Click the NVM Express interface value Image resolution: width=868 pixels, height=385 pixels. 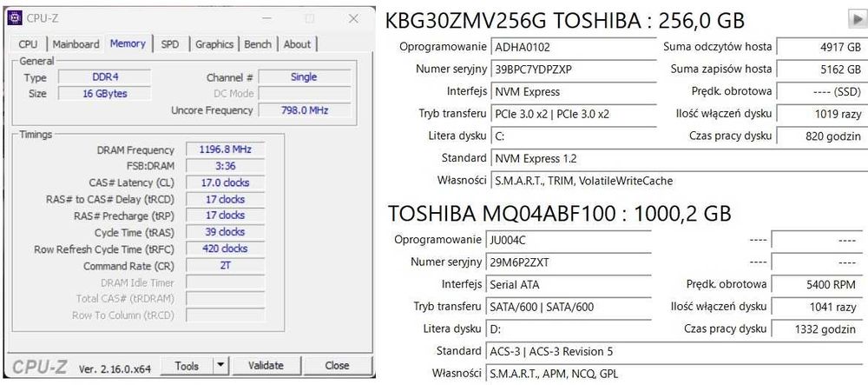click(x=574, y=92)
